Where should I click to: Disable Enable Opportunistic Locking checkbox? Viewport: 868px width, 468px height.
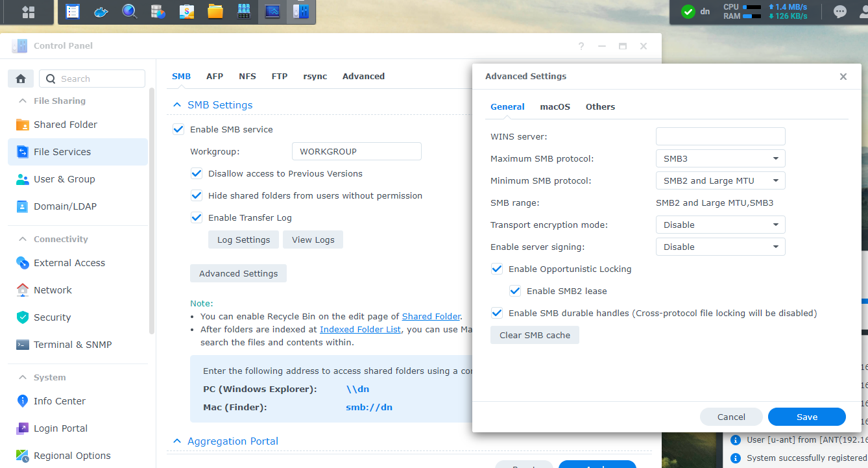click(497, 269)
